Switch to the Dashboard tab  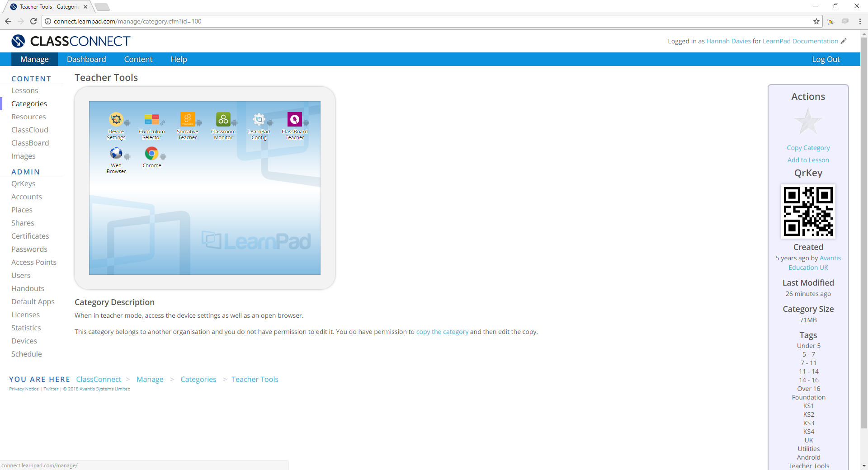[x=86, y=59]
